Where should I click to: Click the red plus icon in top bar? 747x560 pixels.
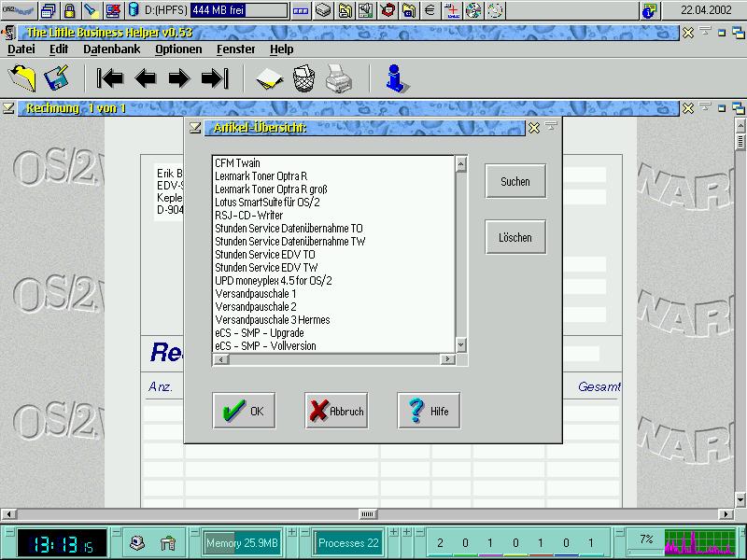(x=452, y=10)
